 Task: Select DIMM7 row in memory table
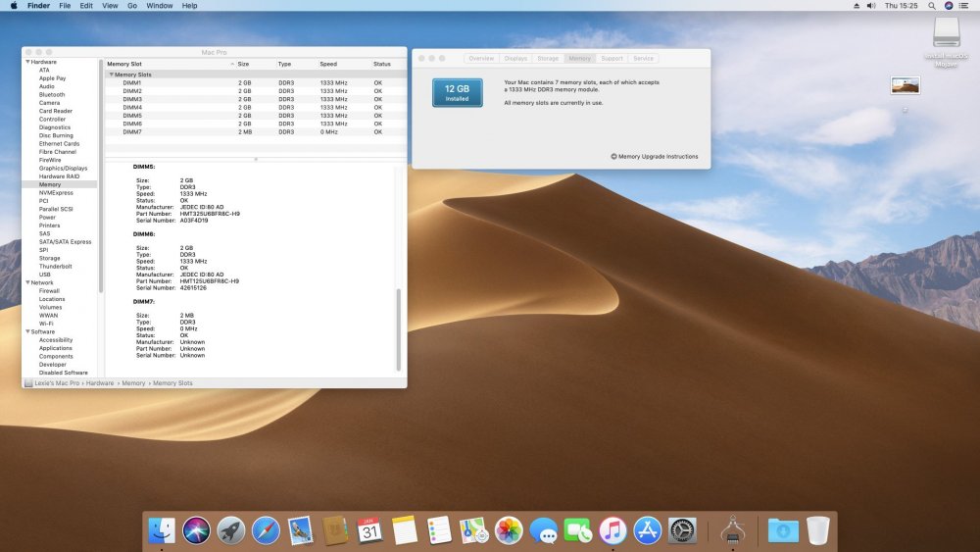pyautogui.click(x=256, y=132)
